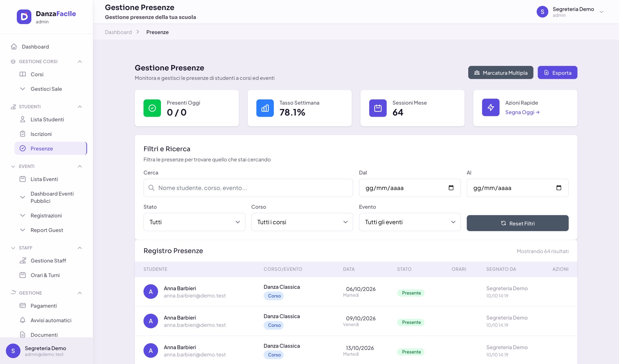Click the Marcatura Multipla button
The height and width of the screenshot is (364, 619).
(501, 72)
